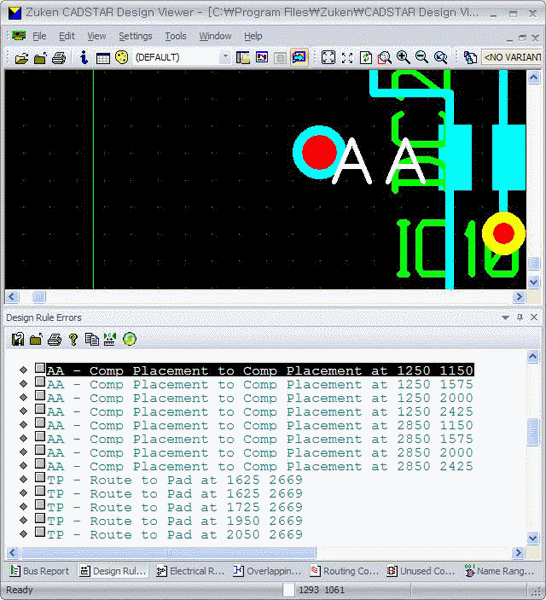Click the greyed-out panel icon in toolbar
Screen dimensions: 546x600
[x=280, y=58]
